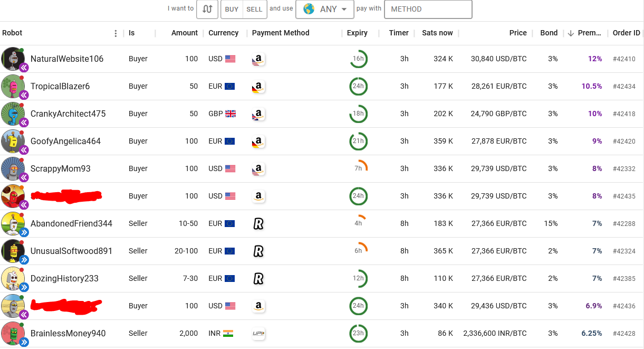Sort by the Amount column header
The width and height of the screenshot is (644, 349).
click(x=185, y=33)
